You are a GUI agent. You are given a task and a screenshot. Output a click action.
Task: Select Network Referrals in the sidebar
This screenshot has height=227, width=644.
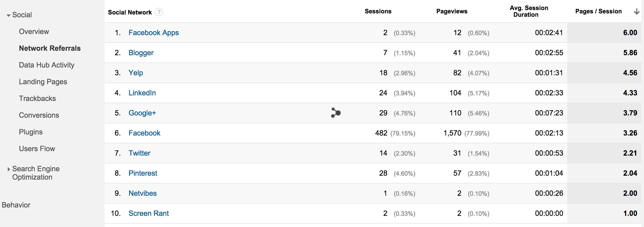50,48
